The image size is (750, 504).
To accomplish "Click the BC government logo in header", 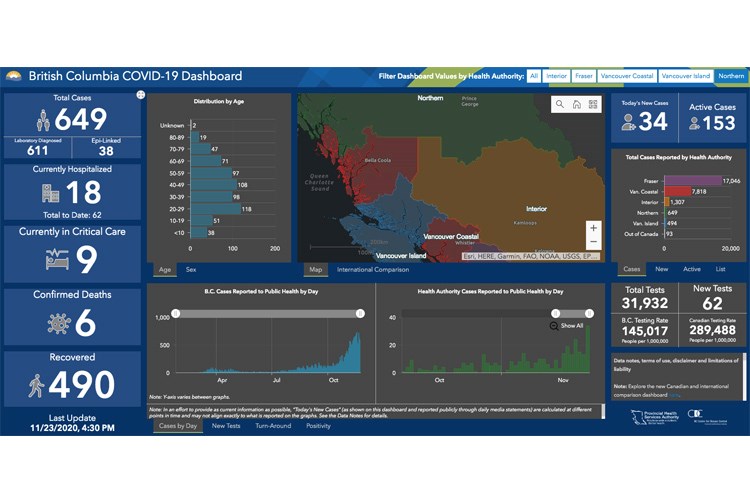I will pos(14,76).
